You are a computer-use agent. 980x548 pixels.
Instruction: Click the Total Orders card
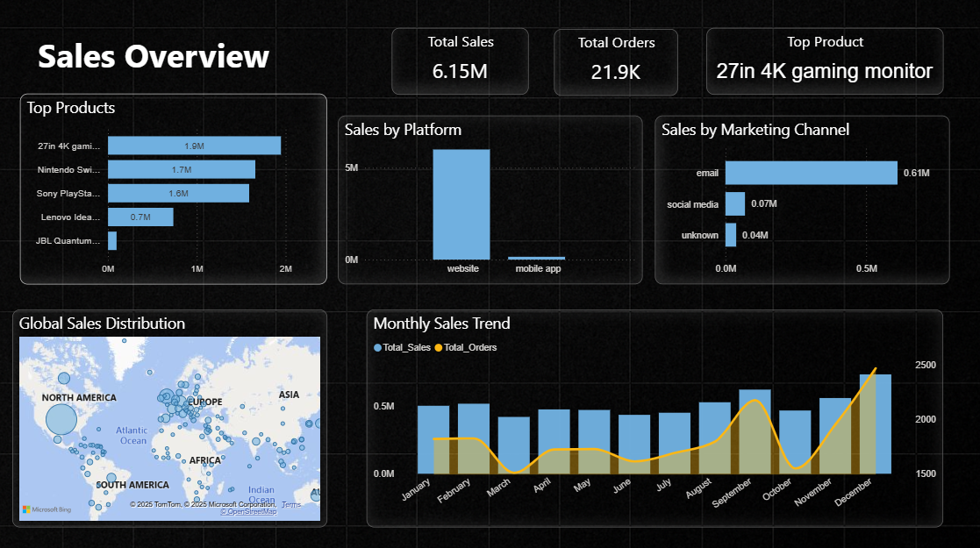[x=616, y=61]
